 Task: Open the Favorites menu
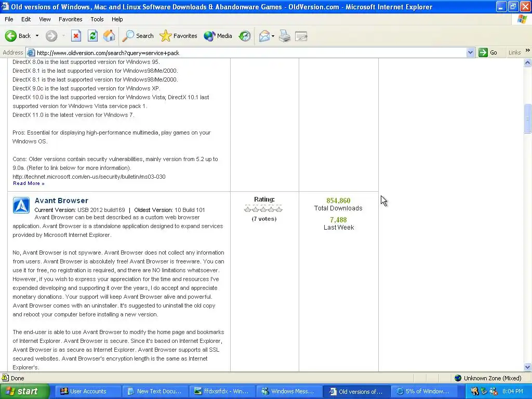tap(70, 19)
